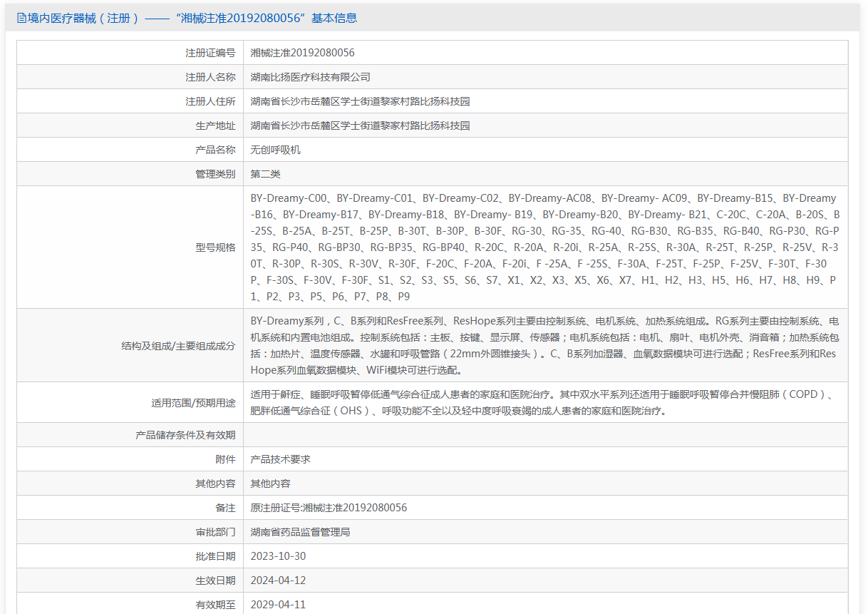Click the 注册人名称 label

click(x=210, y=77)
